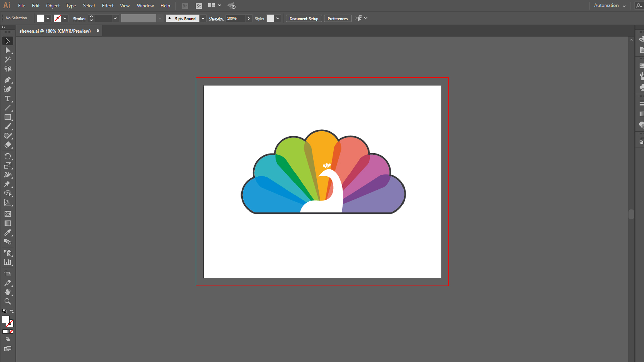The height and width of the screenshot is (362, 644).
Task: Set color mode to None in toolbox
Action: coord(11,331)
